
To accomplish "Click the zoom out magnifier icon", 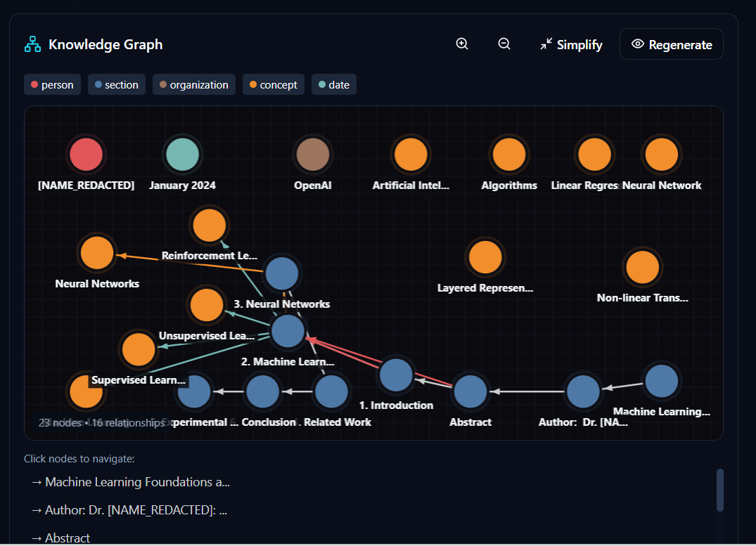I will [504, 44].
